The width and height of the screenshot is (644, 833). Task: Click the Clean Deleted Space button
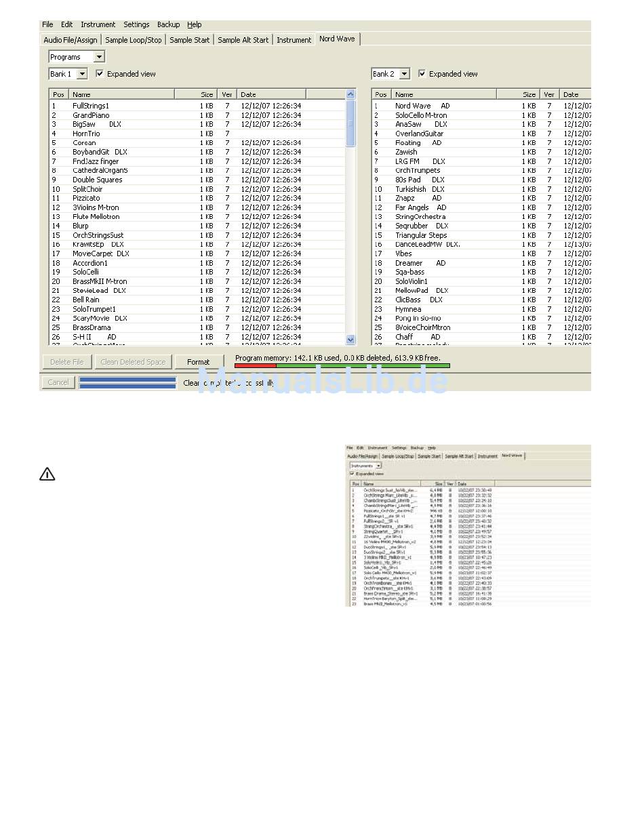(x=133, y=362)
